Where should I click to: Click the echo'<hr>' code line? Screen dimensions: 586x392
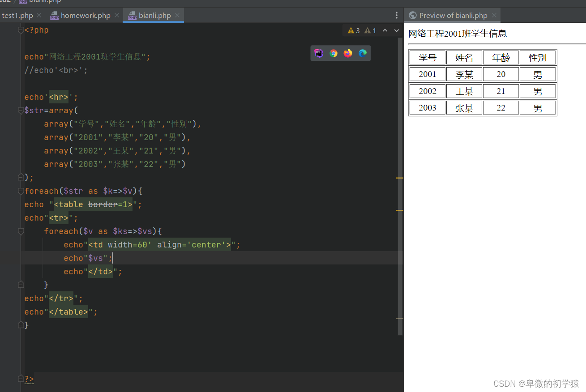tap(51, 97)
